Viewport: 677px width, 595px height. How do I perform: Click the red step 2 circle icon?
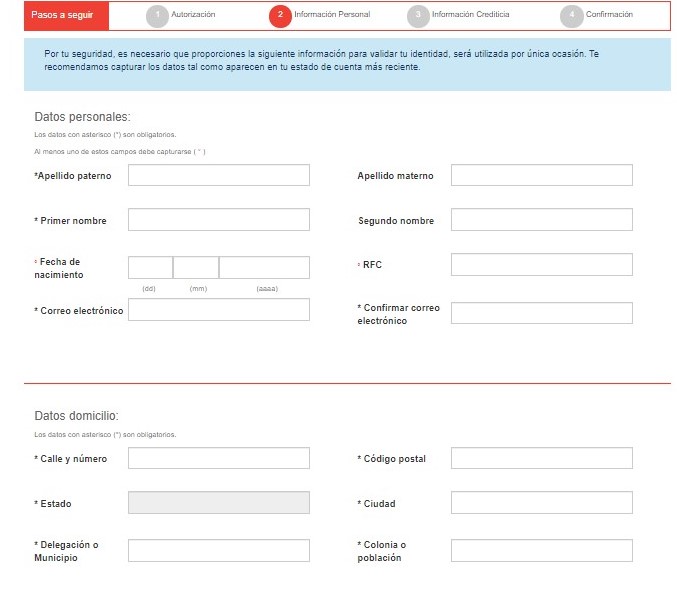click(x=280, y=16)
